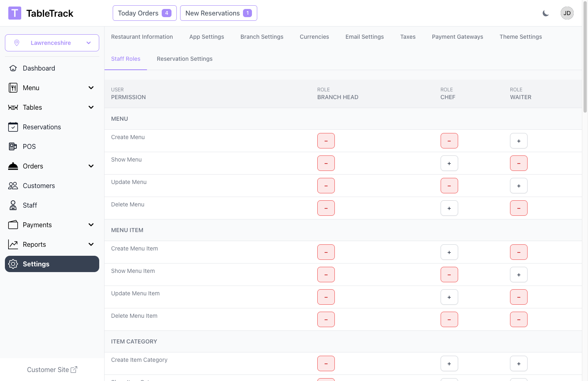Expand the Reports sidebar menu
Image resolution: width=588 pixels, height=381 pixels.
coord(91,244)
